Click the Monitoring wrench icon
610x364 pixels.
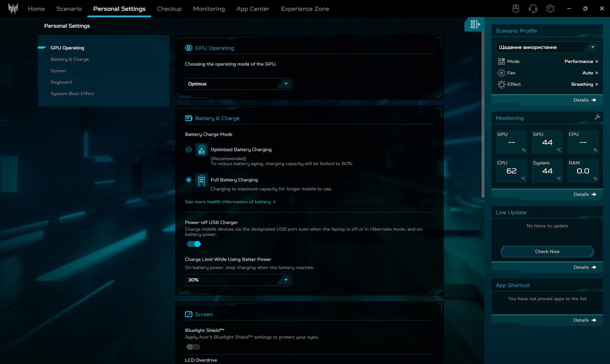pyautogui.click(x=597, y=117)
